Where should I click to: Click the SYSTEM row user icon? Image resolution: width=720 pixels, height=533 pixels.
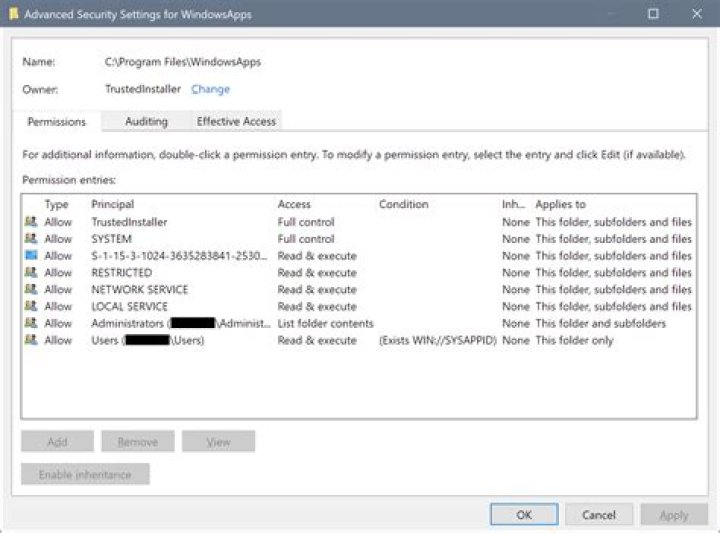(x=31, y=239)
